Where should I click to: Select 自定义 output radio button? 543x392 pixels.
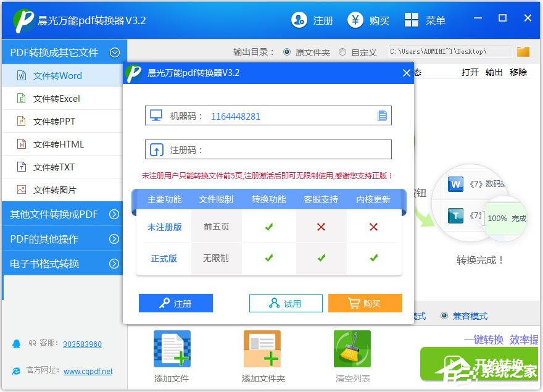[342, 52]
